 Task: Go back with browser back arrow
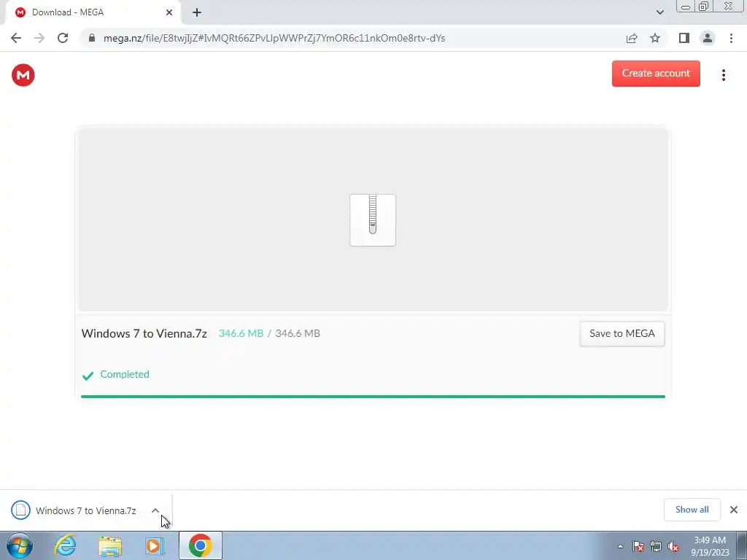pyautogui.click(x=16, y=38)
